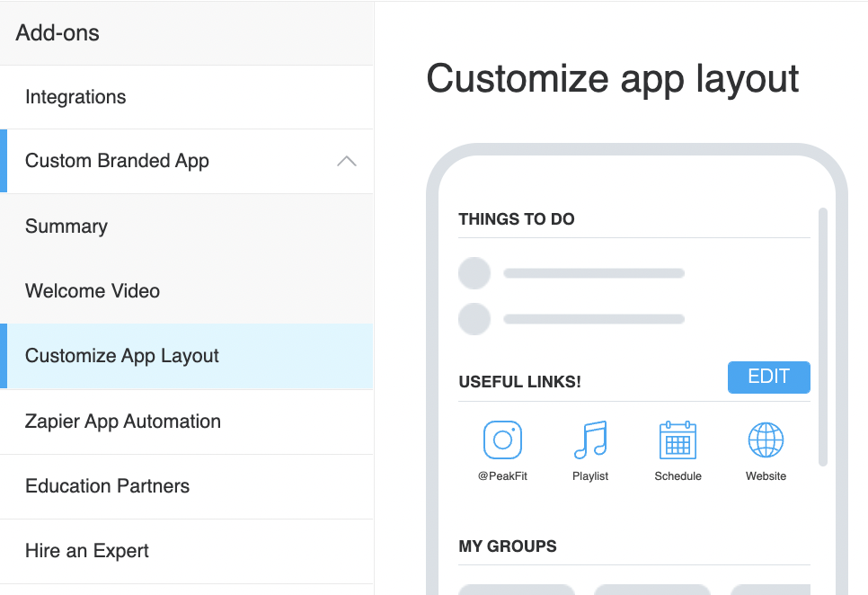Open the Schedule calendar icon
This screenshot has height=595, width=868.
click(678, 440)
